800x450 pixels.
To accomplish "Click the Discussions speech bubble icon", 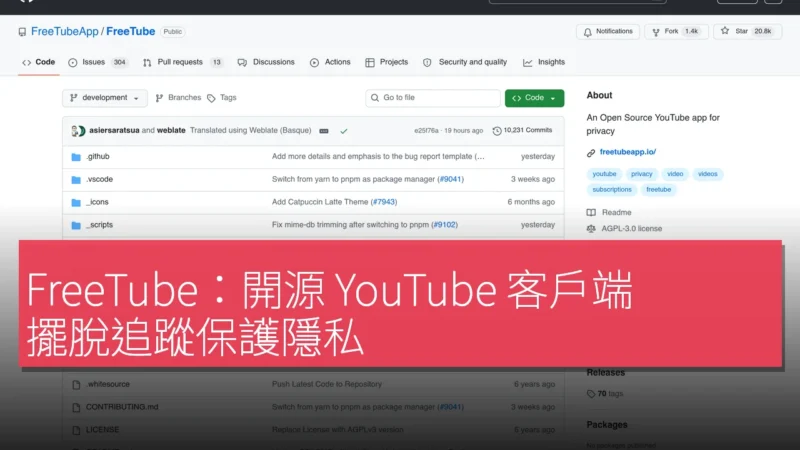I will click(242, 63).
